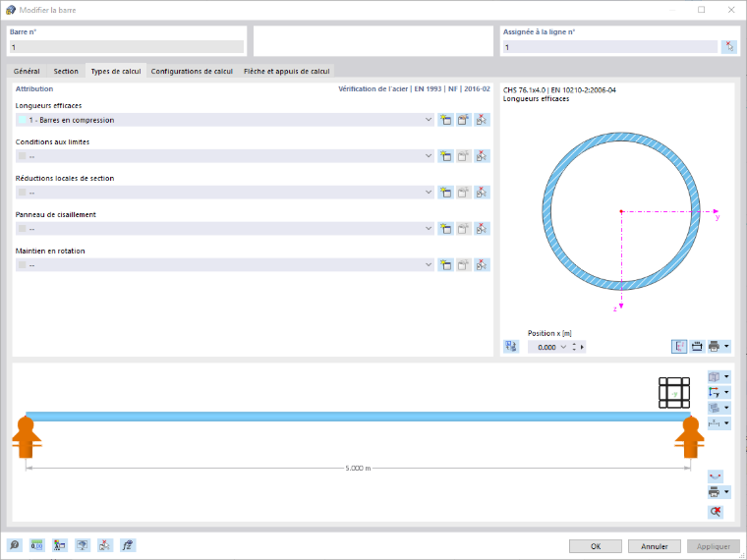
Task: Print the member view with lower printer icon
Action: point(714,492)
